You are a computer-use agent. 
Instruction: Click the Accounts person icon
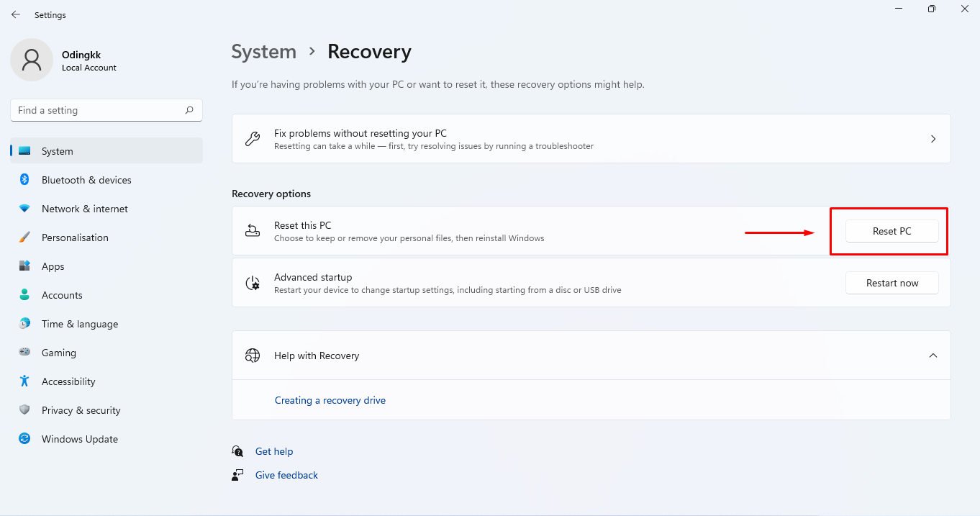pos(24,295)
